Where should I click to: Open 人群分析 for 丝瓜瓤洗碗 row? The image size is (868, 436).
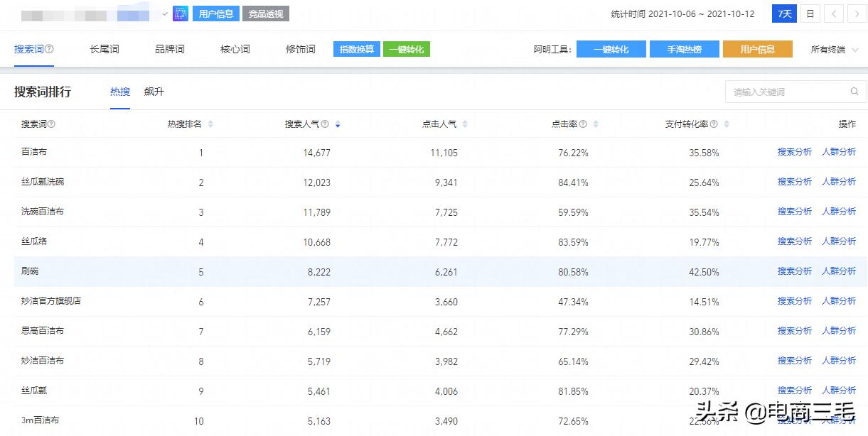[839, 182]
